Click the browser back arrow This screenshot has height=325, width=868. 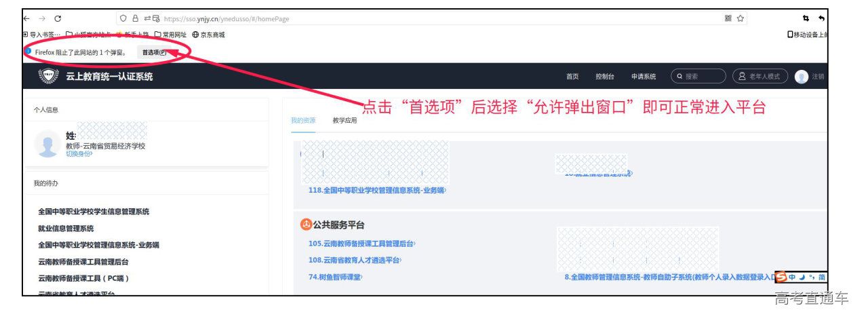point(26,18)
